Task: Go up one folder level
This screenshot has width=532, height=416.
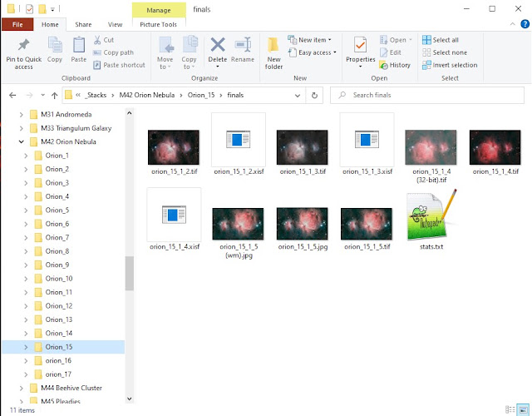Action: (x=54, y=96)
